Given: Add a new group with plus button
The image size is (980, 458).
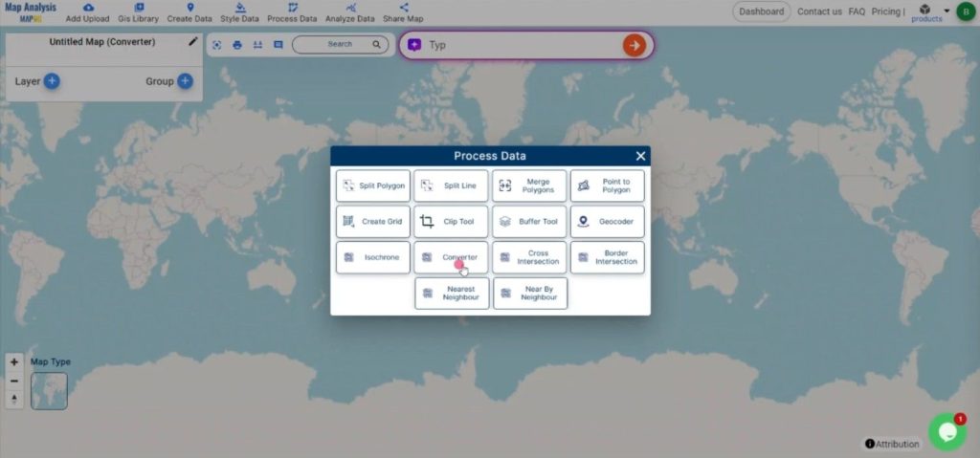Looking at the screenshot, I should point(185,81).
